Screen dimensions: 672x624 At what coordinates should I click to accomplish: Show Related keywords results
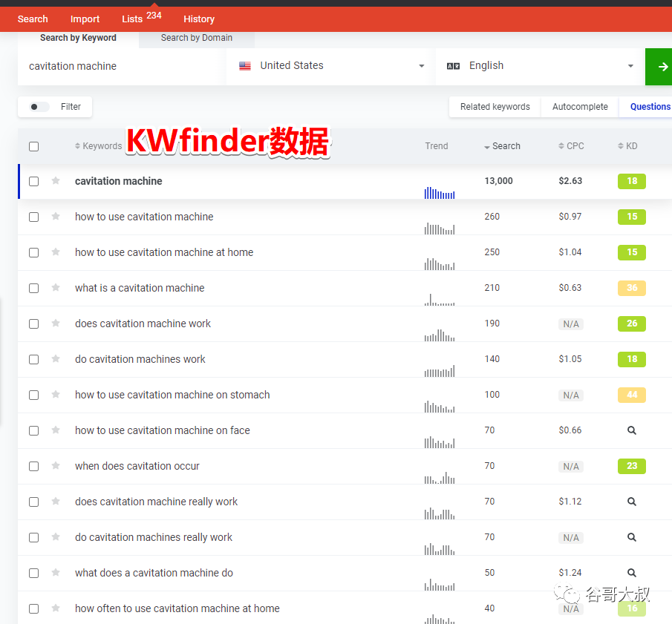[x=495, y=107]
